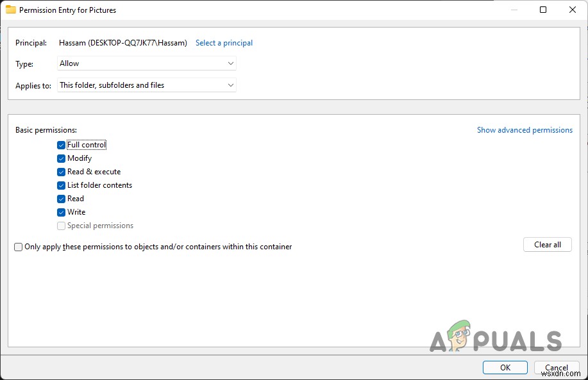Click the Hassam principal name text
This screenshot has height=380, width=588.
(122, 42)
